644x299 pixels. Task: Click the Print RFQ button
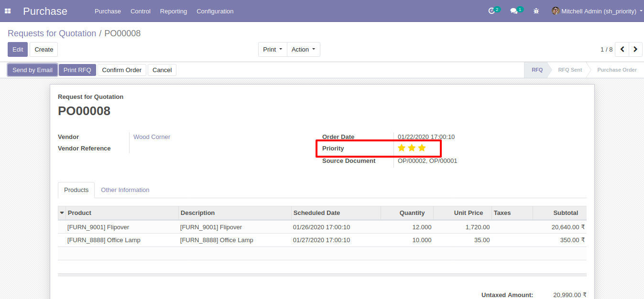coord(77,70)
